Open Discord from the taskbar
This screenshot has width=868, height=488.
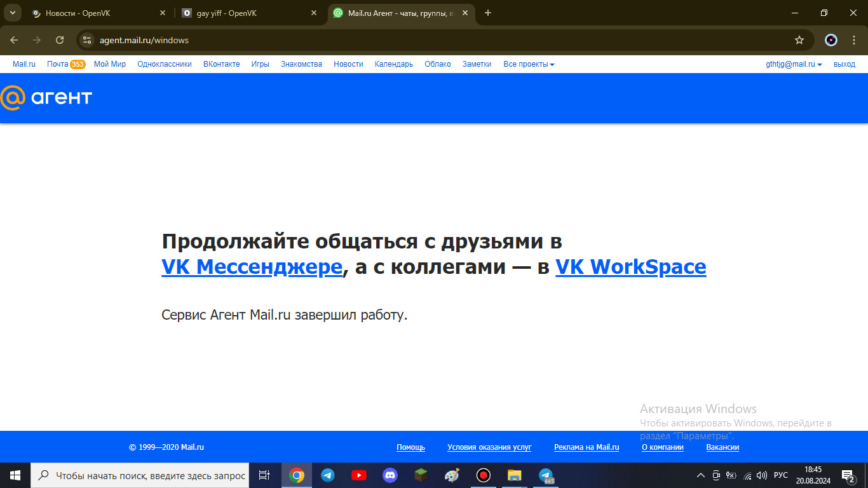tap(390, 475)
